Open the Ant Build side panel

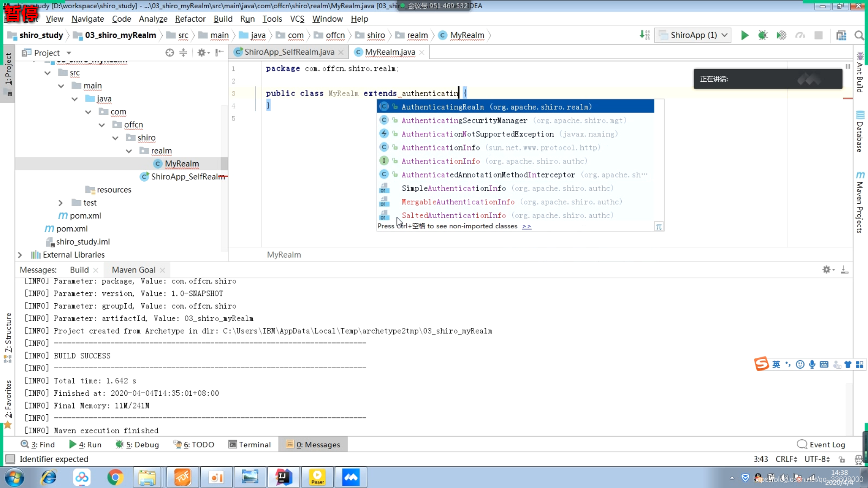click(x=860, y=72)
